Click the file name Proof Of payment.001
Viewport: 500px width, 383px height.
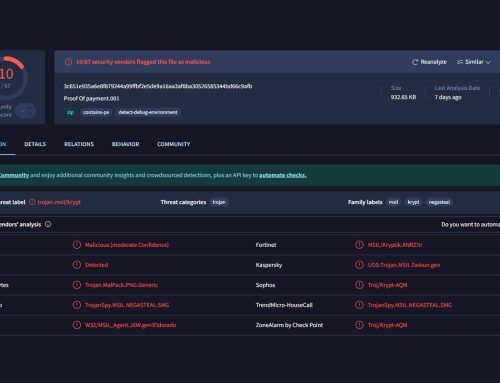click(x=91, y=98)
